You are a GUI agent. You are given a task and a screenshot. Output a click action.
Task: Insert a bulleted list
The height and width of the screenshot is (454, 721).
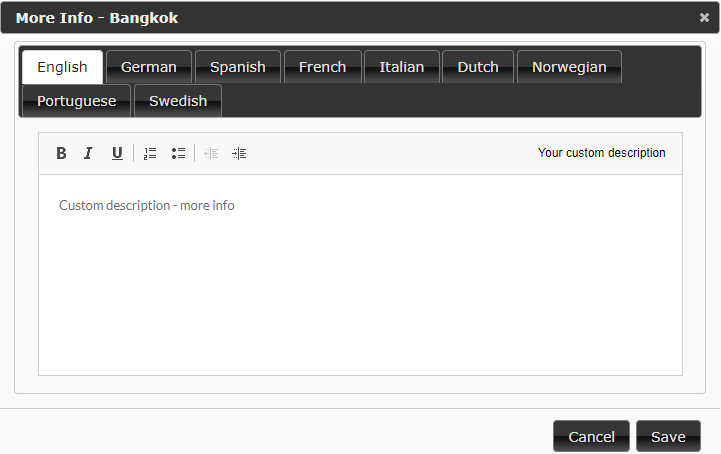coord(178,153)
